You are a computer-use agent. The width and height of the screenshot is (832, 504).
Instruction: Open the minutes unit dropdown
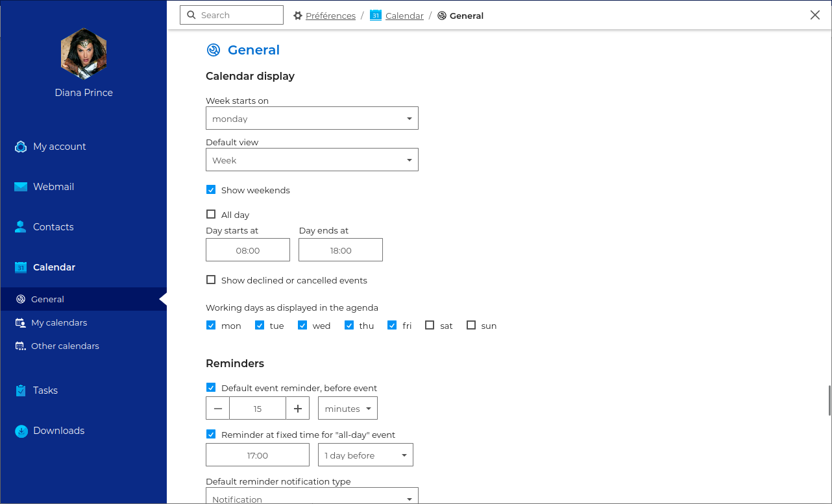pyautogui.click(x=348, y=409)
